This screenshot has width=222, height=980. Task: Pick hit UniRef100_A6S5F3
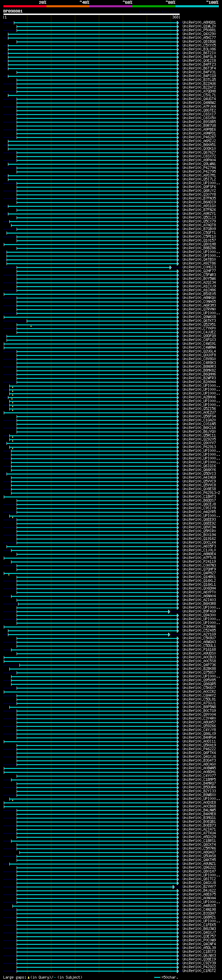pyautogui.click(x=199, y=546)
